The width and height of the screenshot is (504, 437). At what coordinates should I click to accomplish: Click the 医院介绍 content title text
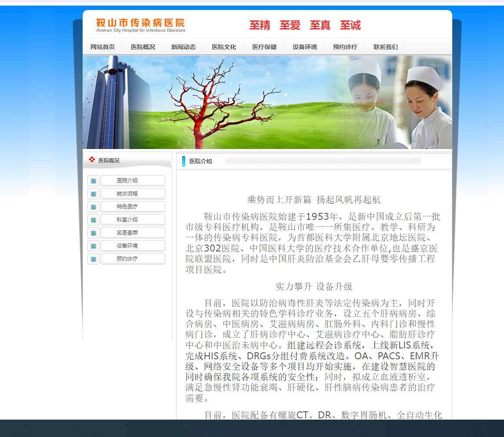[x=200, y=161]
